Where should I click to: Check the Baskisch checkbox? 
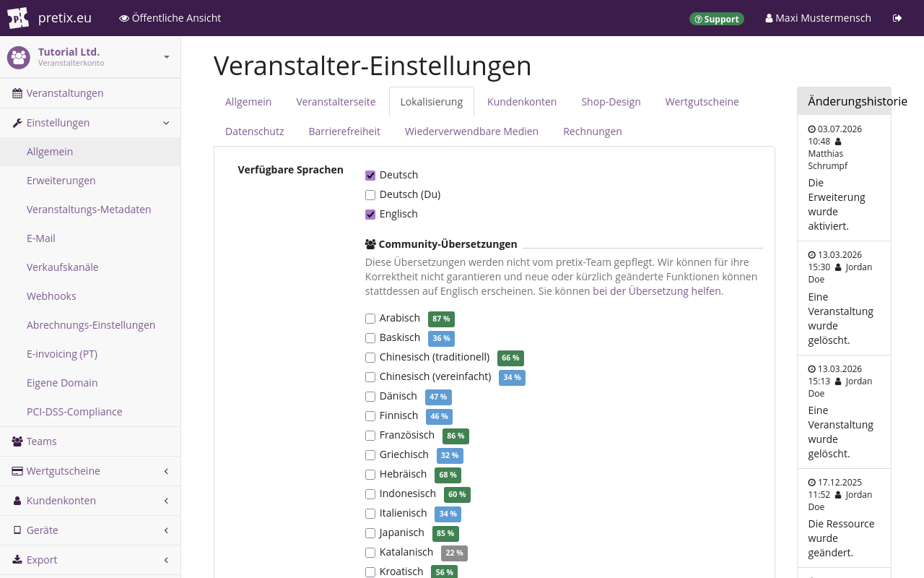click(x=370, y=337)
